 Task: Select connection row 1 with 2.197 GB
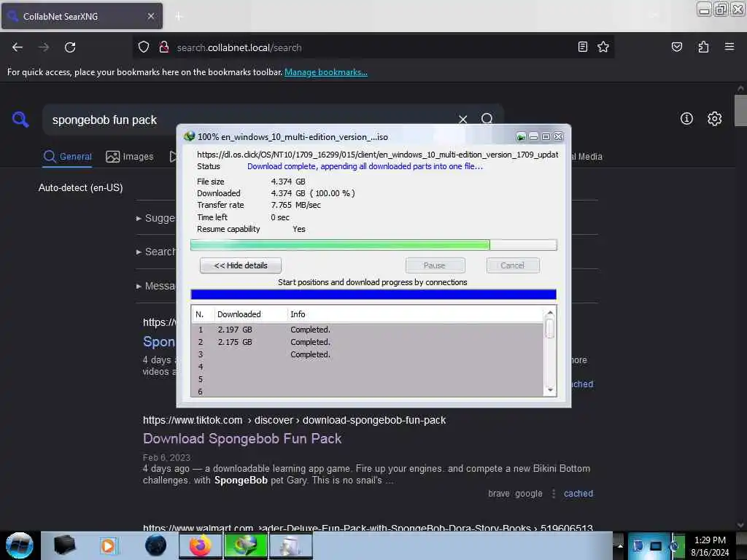tap(367, 330)
